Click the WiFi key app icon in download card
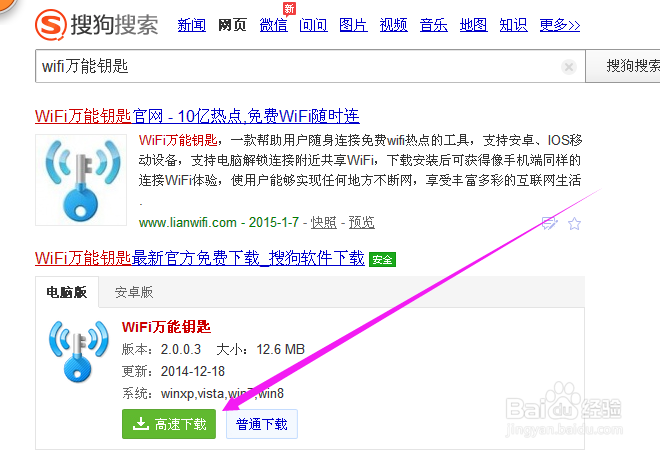 [79, 351]
